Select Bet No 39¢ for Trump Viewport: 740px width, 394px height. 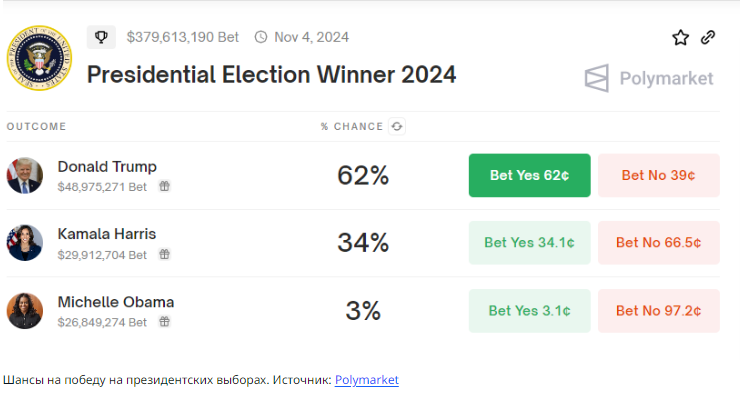[x=658, y=175]
